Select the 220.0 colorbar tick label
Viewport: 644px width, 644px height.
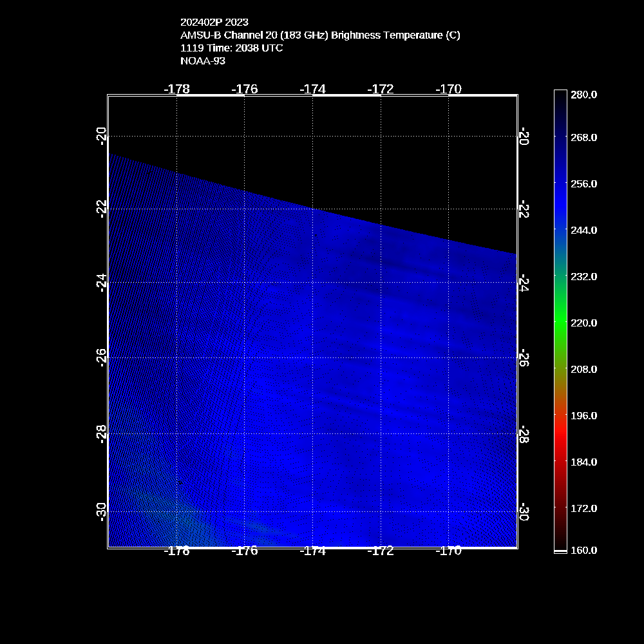583,323
